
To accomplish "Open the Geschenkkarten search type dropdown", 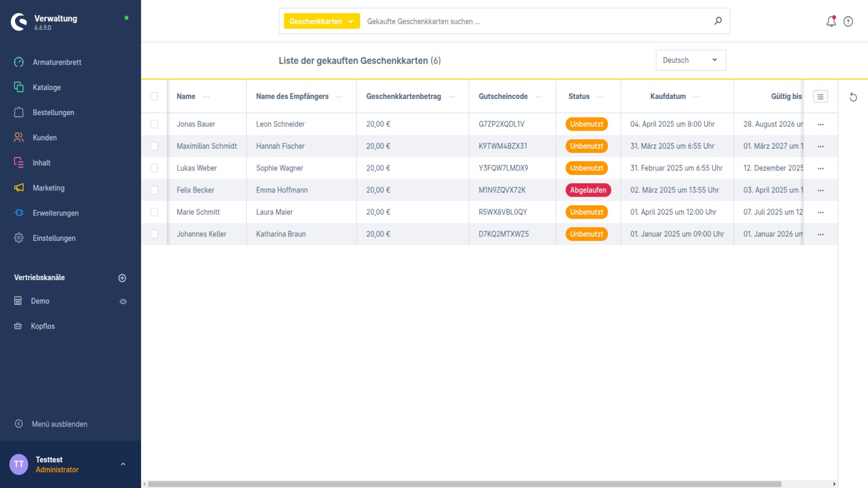I will point(321,21).
